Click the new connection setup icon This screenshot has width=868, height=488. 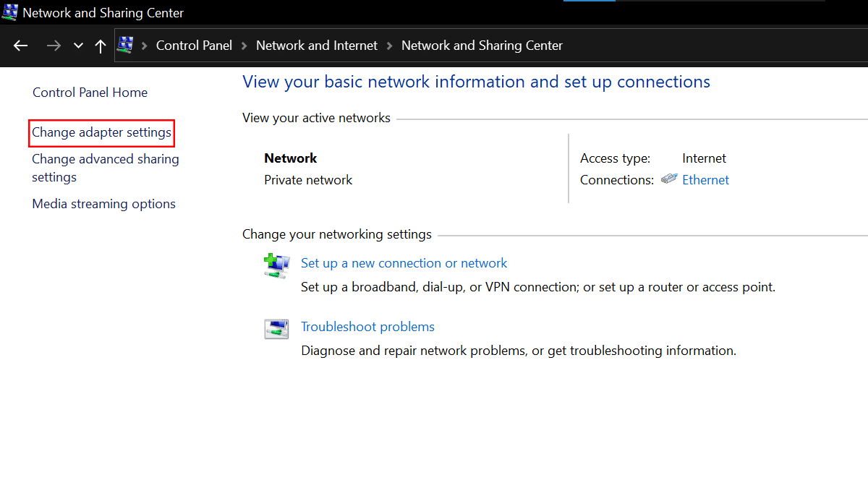pyautogui.click(x=276, y=265)
